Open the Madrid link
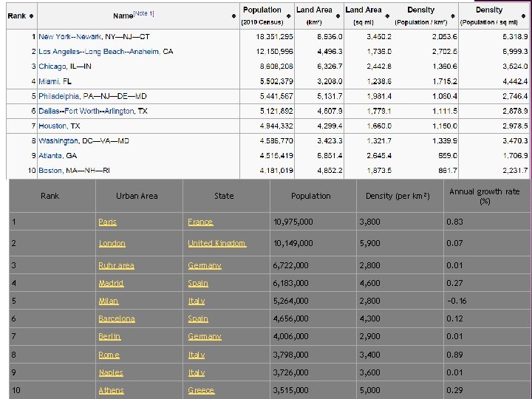This screenshot has height=399, width=532. (111, 283)
